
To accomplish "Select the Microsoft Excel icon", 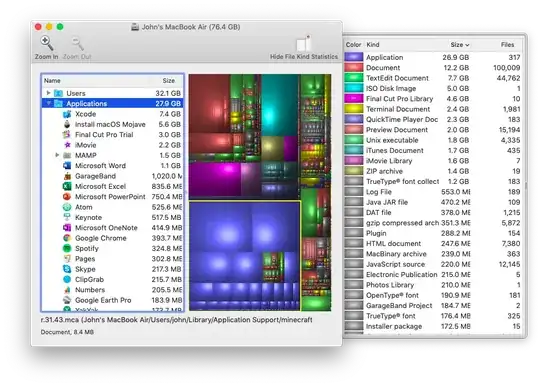I will (67, 186).
